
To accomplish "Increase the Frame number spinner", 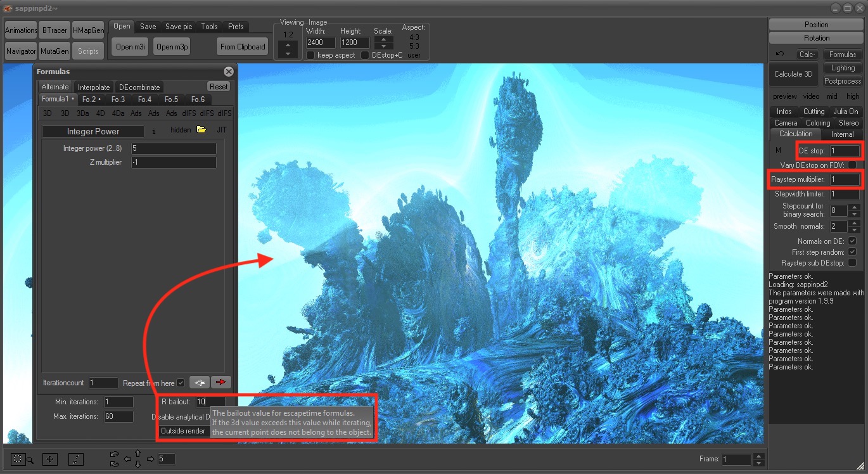I will click(760, 456).
